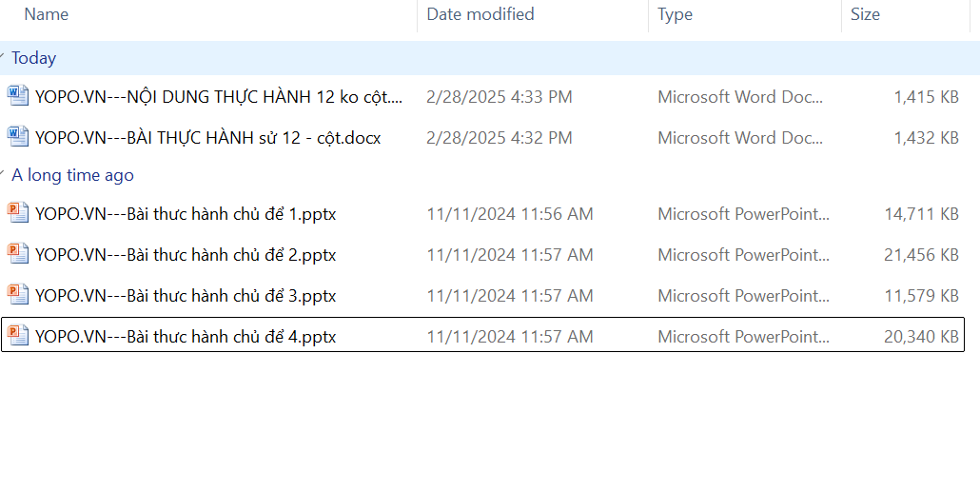This screenshot has width=980, height=491.
Task: Select BÀI THỰC HÀNH sử 12 - cột.docx
Action: point(207,137)
